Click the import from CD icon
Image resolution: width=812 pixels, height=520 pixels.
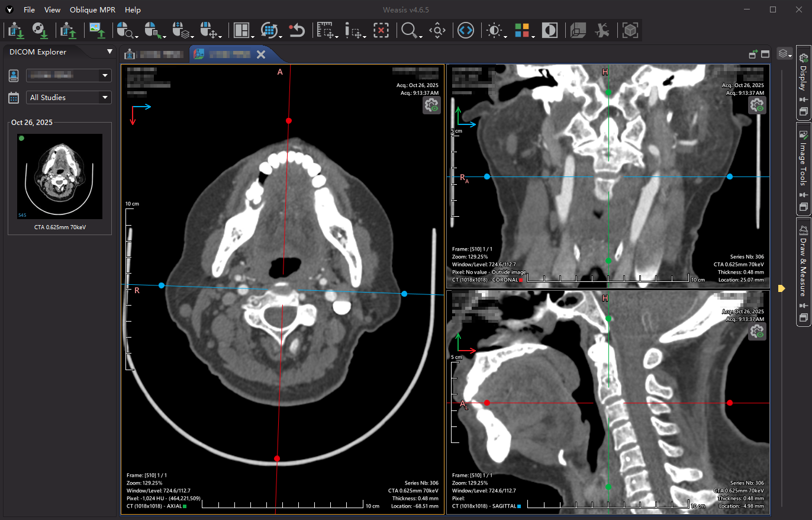[x=40, y=30]
